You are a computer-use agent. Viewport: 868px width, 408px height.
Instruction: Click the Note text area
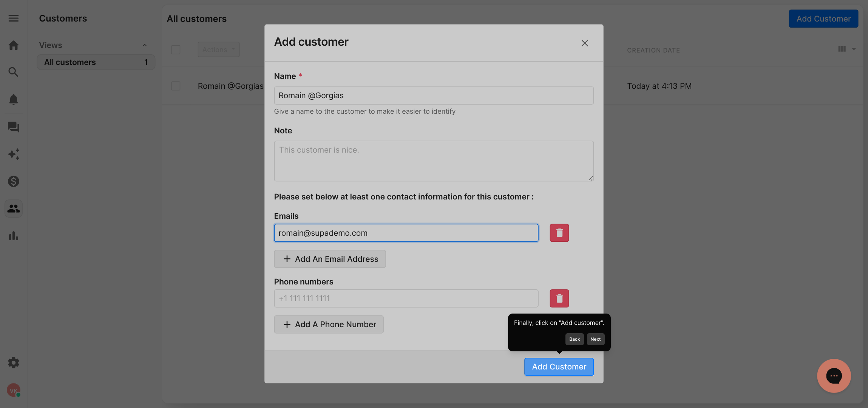434,161
